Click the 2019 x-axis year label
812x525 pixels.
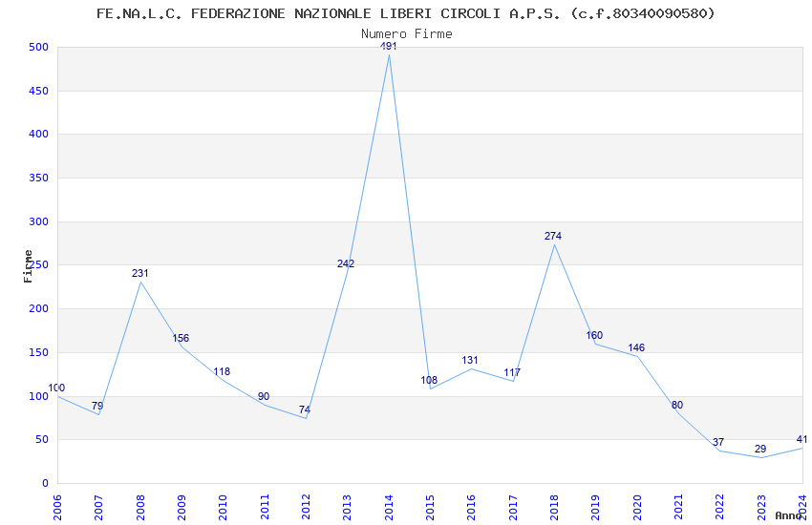(595, 508)
